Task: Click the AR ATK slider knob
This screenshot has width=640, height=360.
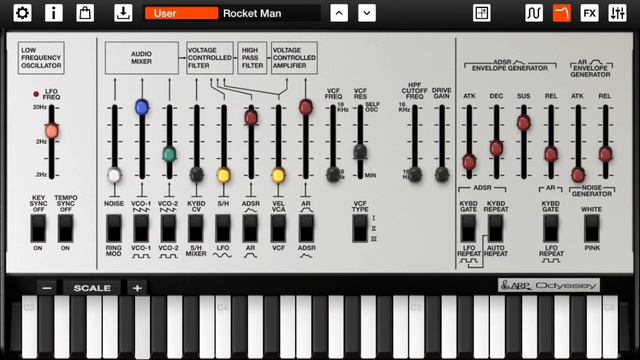Action: tap(578, 175)
